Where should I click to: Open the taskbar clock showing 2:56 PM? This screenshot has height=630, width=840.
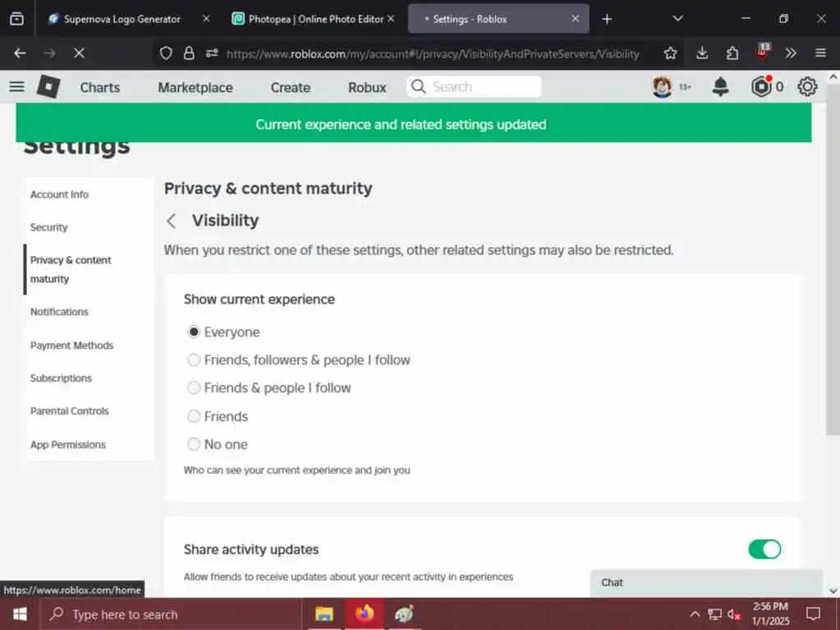coord(770,614)
